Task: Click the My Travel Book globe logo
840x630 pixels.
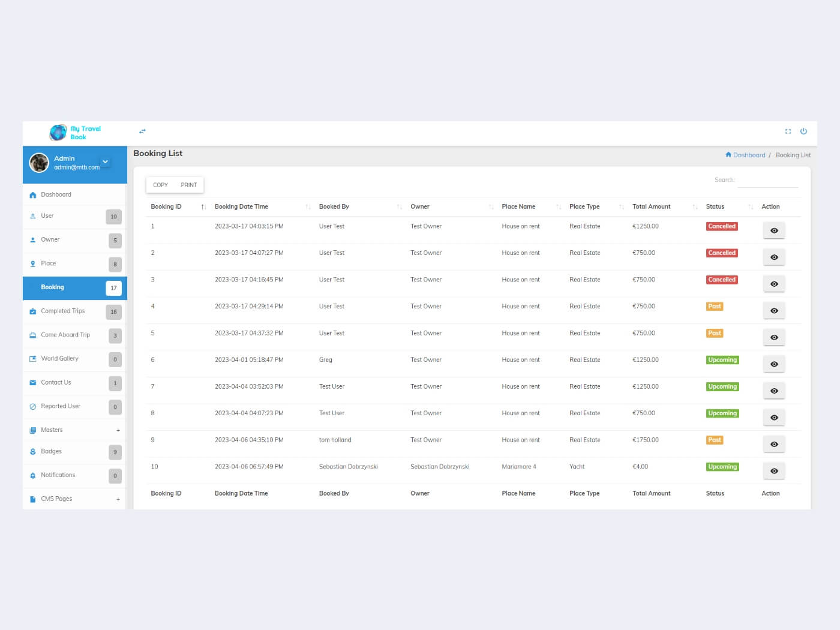Action: pyautogui.click(x=58, y=133)
